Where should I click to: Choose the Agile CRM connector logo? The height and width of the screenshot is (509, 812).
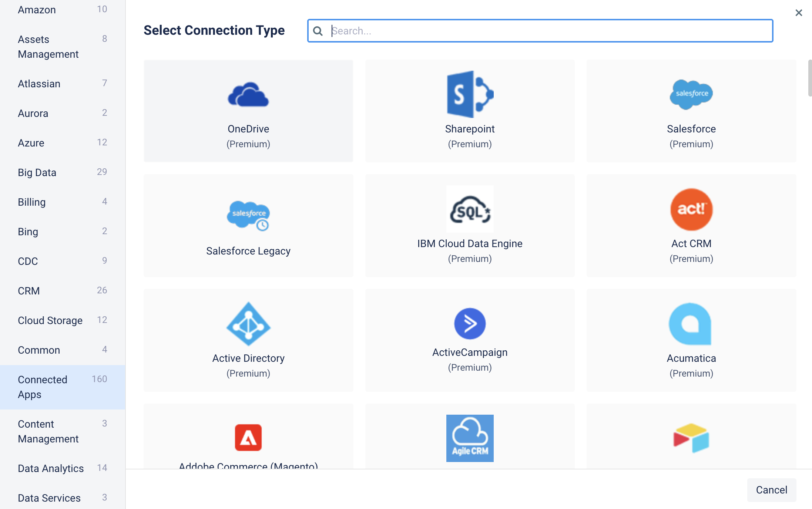470,438
